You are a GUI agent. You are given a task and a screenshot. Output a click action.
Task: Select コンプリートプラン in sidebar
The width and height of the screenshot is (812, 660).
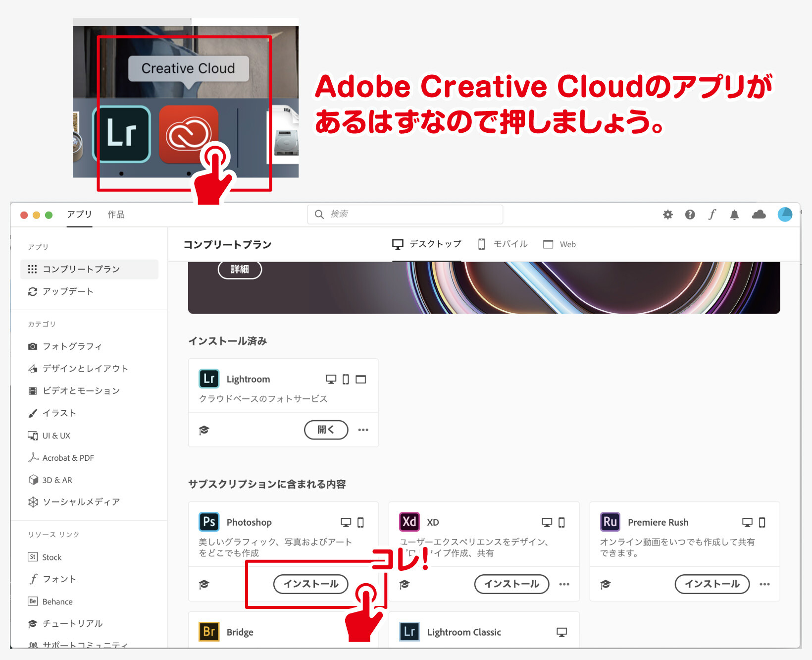(x=90, y=269)
